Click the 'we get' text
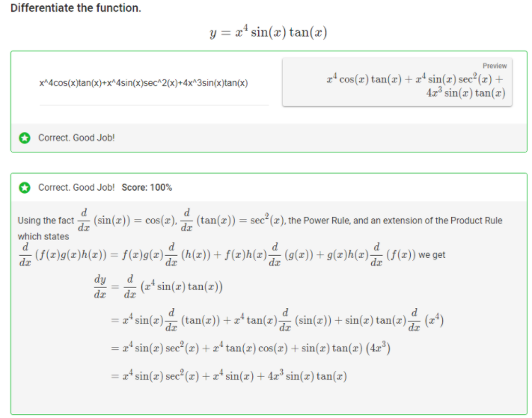Viewport: 532px width, 418px height. (432, 255)
